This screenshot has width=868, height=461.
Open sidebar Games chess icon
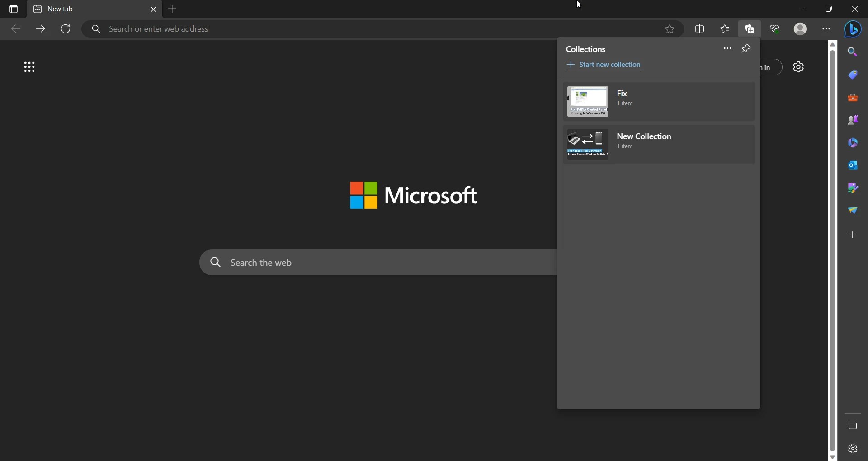[854, 120]
